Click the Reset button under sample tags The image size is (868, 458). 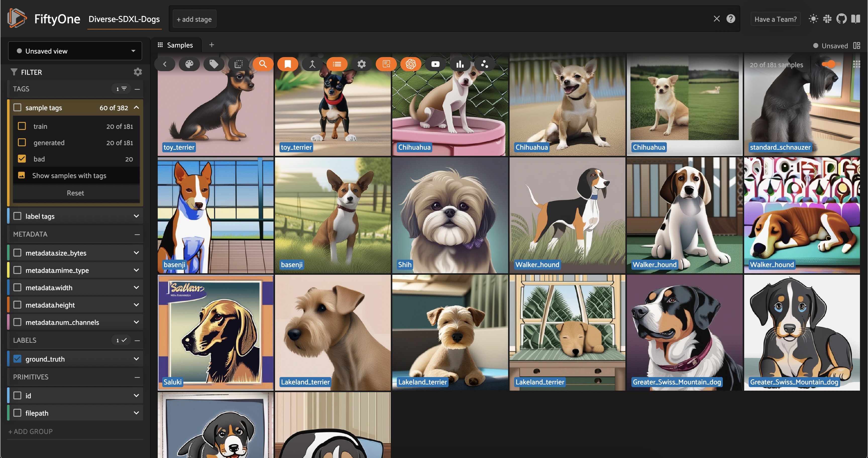coord(76,193)
